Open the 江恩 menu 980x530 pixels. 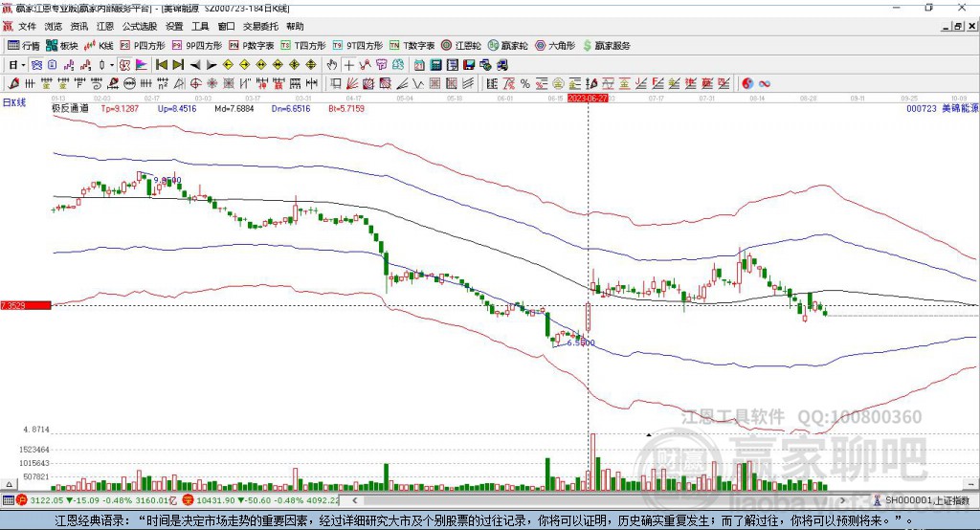pyautogui.click(x=105, y=26)
